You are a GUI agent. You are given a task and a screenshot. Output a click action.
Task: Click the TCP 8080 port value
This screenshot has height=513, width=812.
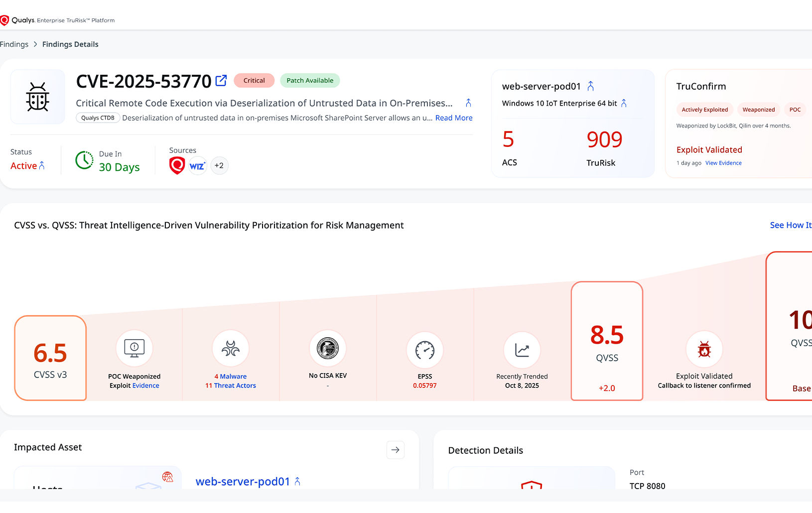[x=647, y=486]
